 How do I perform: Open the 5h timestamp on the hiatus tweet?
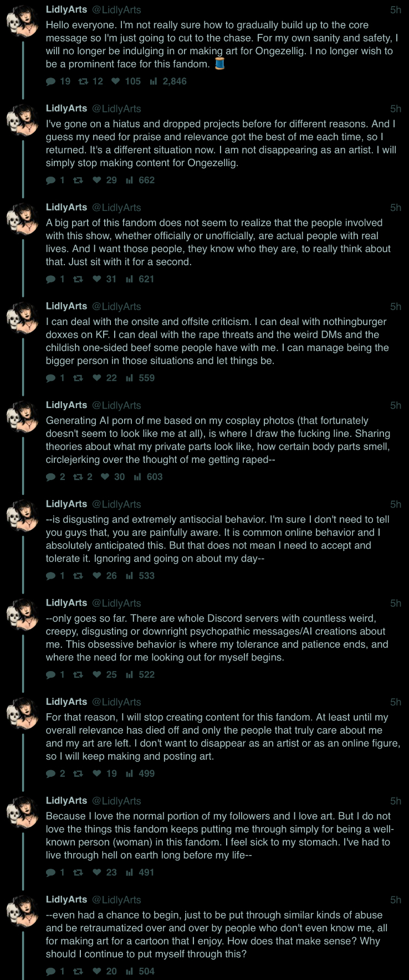pos(395,109)
